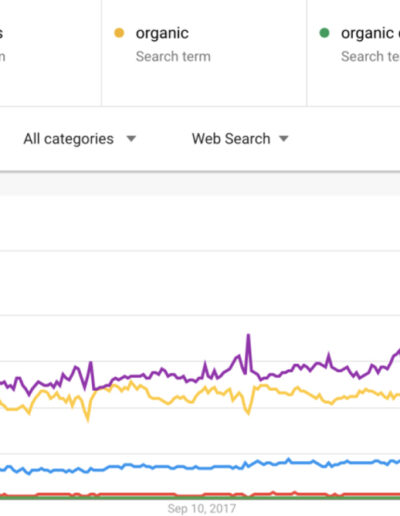Click the purple line at the chart's right edge
This screenshot has height=516, width=400.
(x=398, y=352)
